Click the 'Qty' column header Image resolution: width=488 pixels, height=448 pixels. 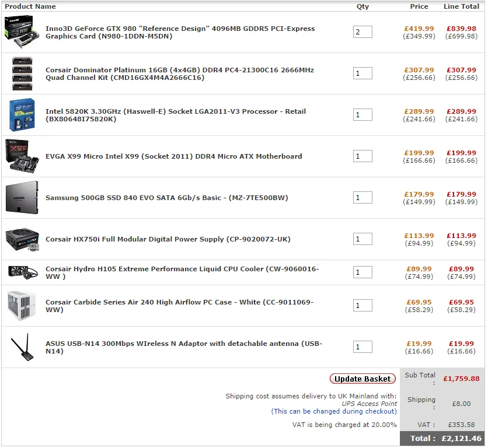click(362, 6)
